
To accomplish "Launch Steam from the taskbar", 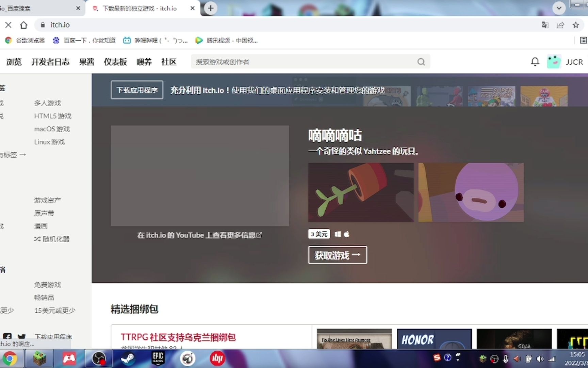I will [x=128, y=359].
